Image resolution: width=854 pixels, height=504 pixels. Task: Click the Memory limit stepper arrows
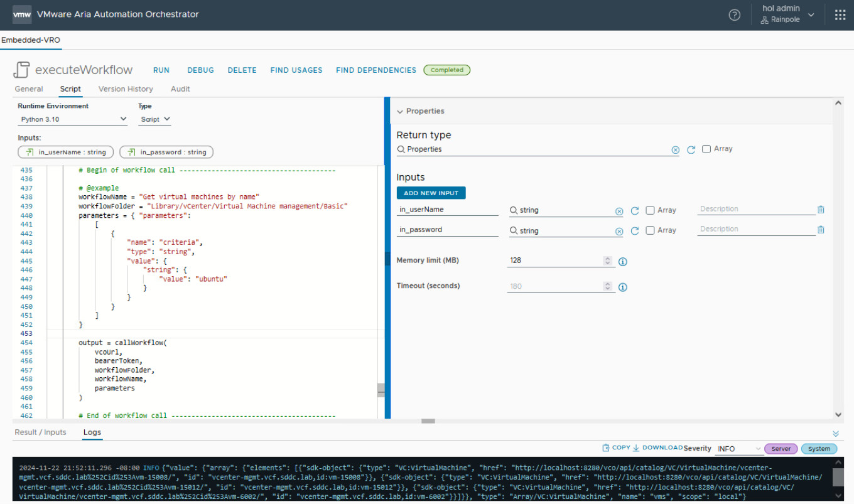pyautogui.click(x=607, y=260)
